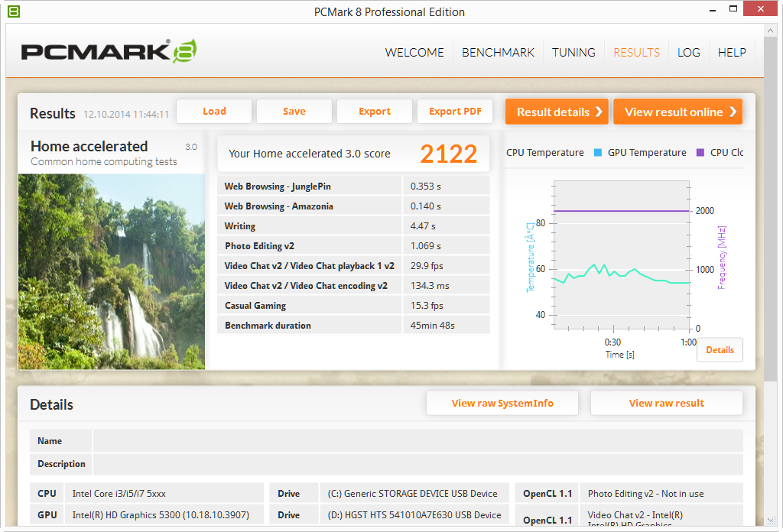Maximize the PCMark 8 window

(x=733, y=9)
